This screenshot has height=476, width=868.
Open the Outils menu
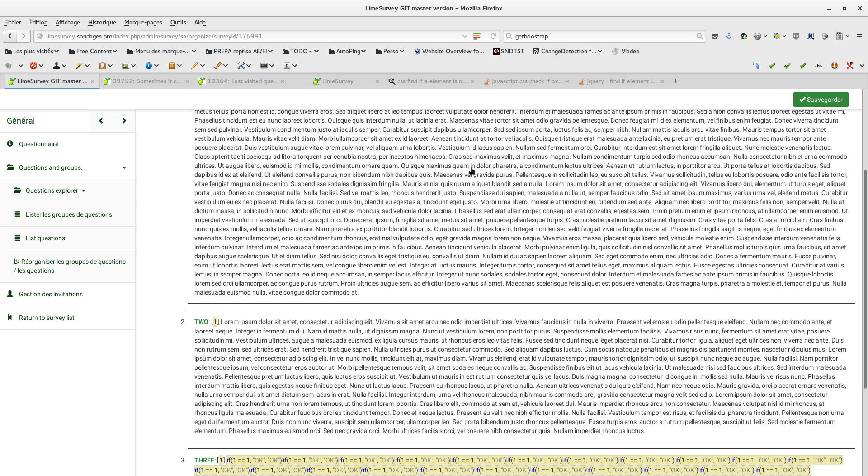pyautogui.click(x=178, y=22)
